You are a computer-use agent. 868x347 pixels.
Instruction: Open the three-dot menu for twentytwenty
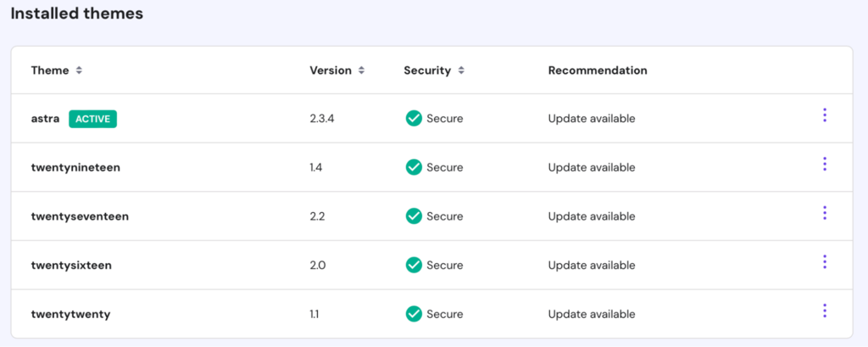click(824, 311)
